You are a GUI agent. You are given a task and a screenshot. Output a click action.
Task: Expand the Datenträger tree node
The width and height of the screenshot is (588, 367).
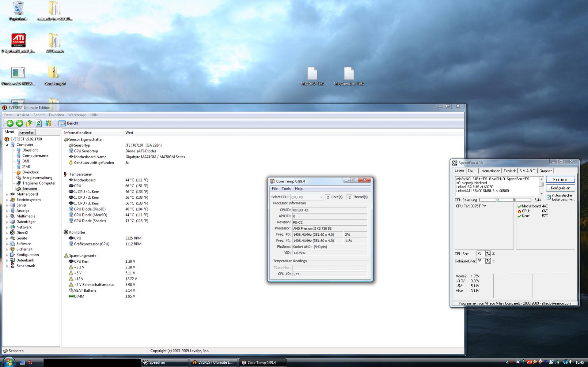coord(7,222)
